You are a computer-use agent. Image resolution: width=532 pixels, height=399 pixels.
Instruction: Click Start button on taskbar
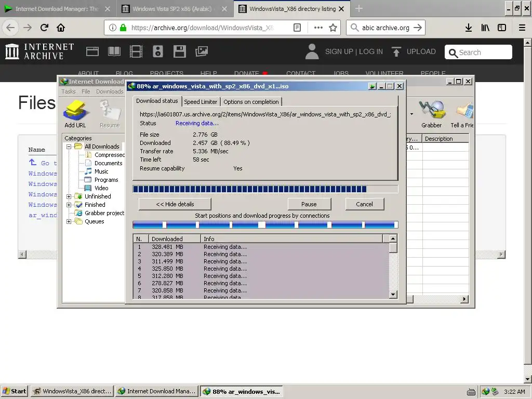point(14,391)
